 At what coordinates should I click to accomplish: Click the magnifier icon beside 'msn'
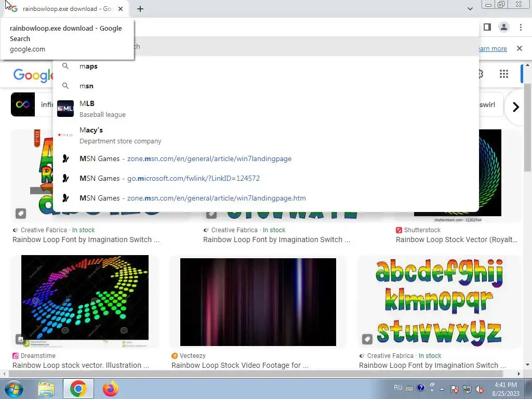coord(65,86)
